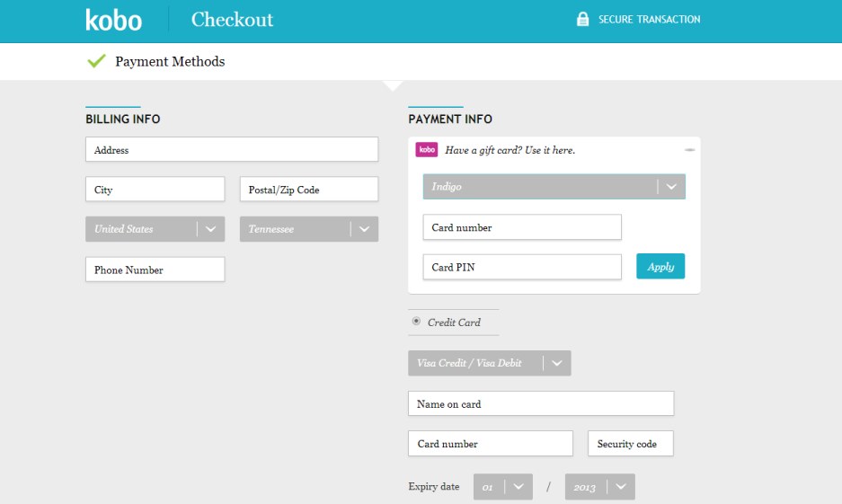Expand the Indigo gift card type dropdown
Viewport: 842px width, 504px height.
(x=554, y=187)
